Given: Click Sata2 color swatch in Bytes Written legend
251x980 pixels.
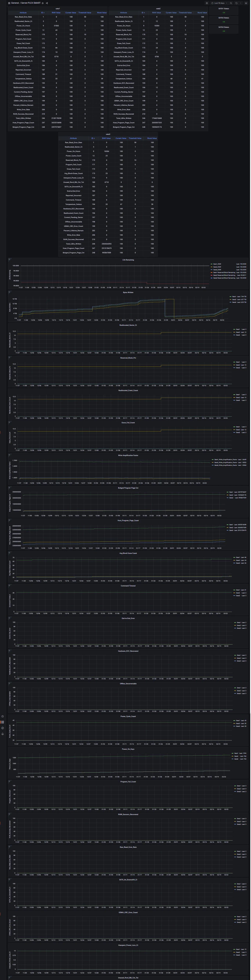Looking at the screenshot, I should [x=230, y=299].
